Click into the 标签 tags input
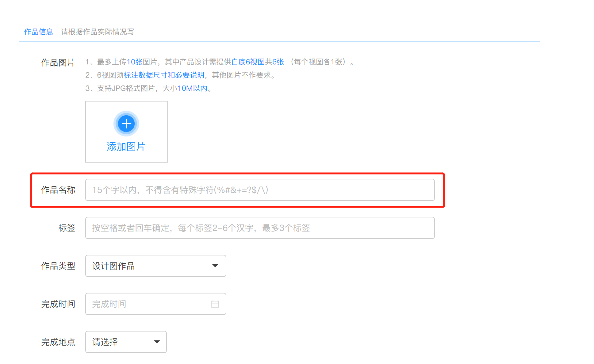This screenshot has height=364, width=594. pyautogui.click(x=259, y=228)
